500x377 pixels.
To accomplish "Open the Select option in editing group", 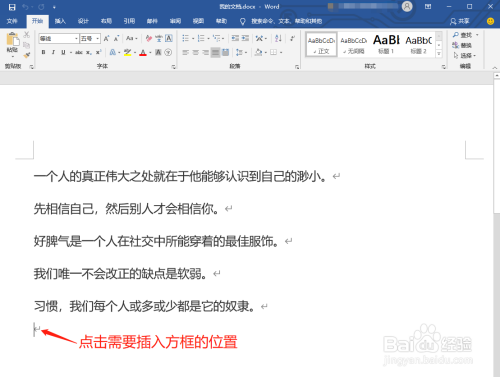I will click(x=464, y=55).
